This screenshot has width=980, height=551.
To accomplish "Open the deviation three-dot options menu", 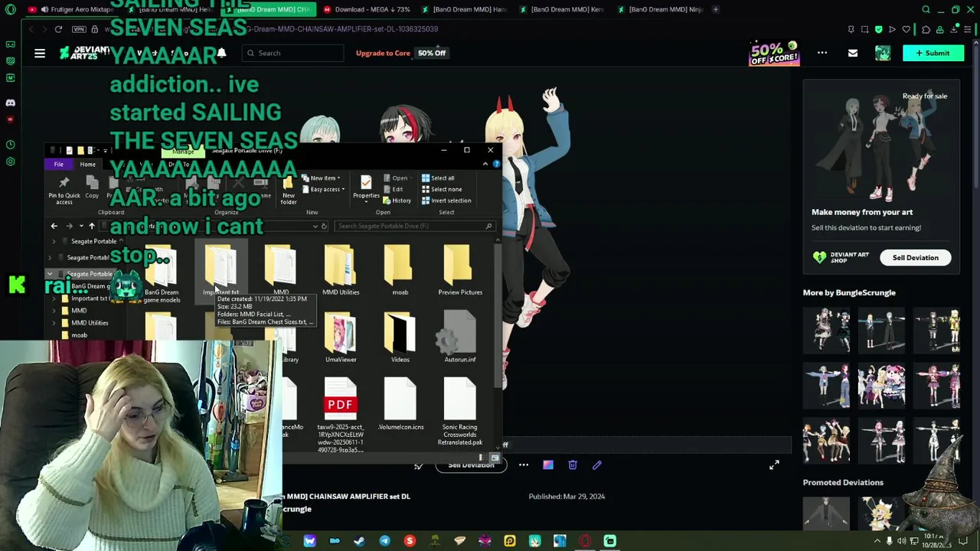I will tap(524, 465).
